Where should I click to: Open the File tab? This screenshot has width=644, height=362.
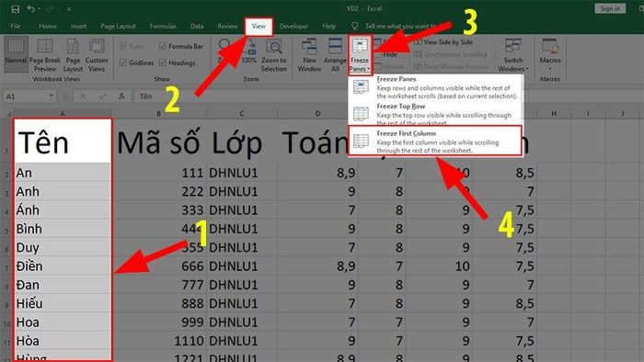[x=16, y=26]
